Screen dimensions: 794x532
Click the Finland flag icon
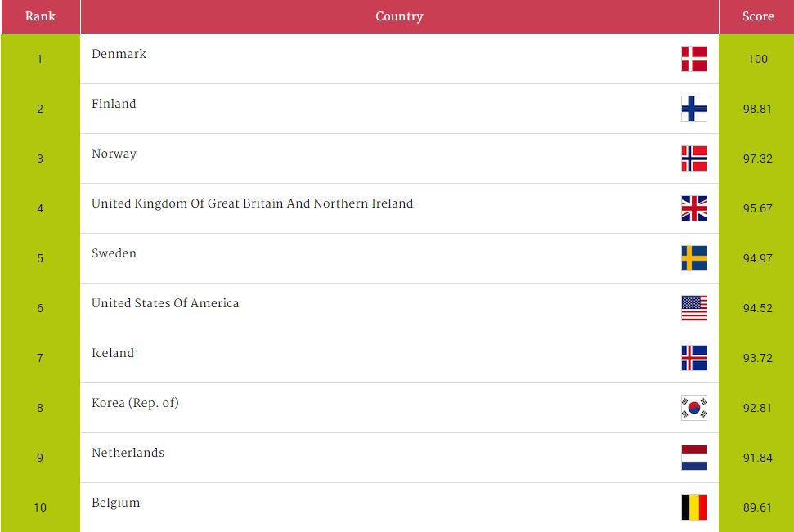coord(693,109)
